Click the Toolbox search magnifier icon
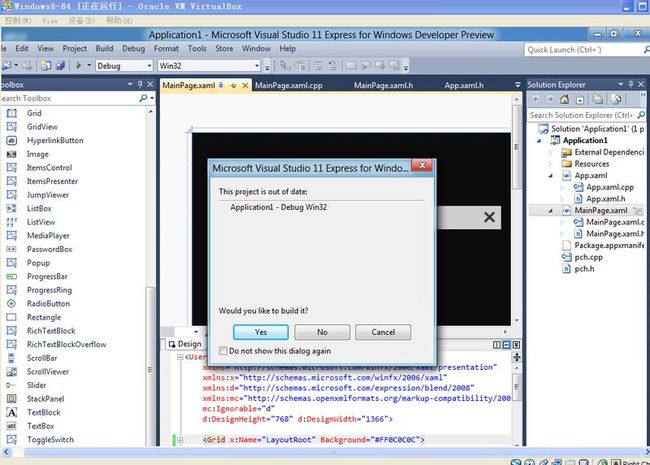 pos(143,98)
